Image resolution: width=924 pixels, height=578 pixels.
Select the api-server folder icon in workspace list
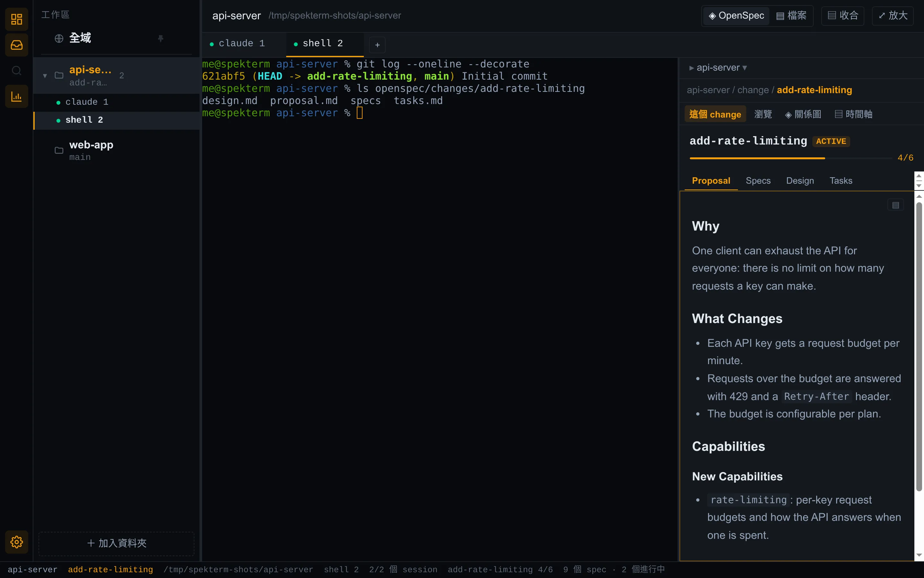(x=59, y=75)
